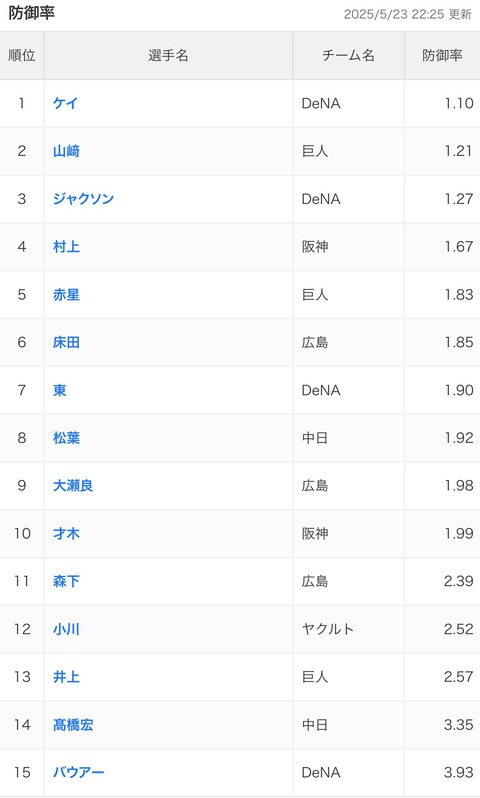Select player 東 of DeNA

(x=60, y=390)
